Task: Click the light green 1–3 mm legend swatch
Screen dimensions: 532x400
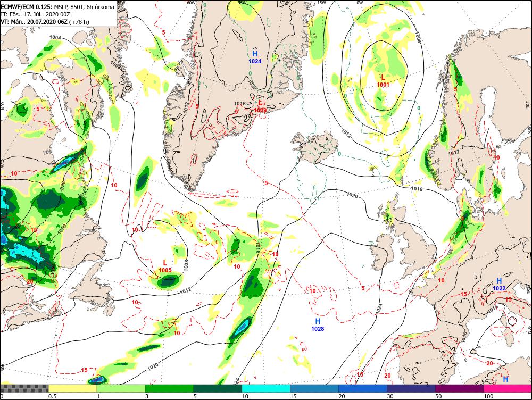Action: [x=121, y=388]
